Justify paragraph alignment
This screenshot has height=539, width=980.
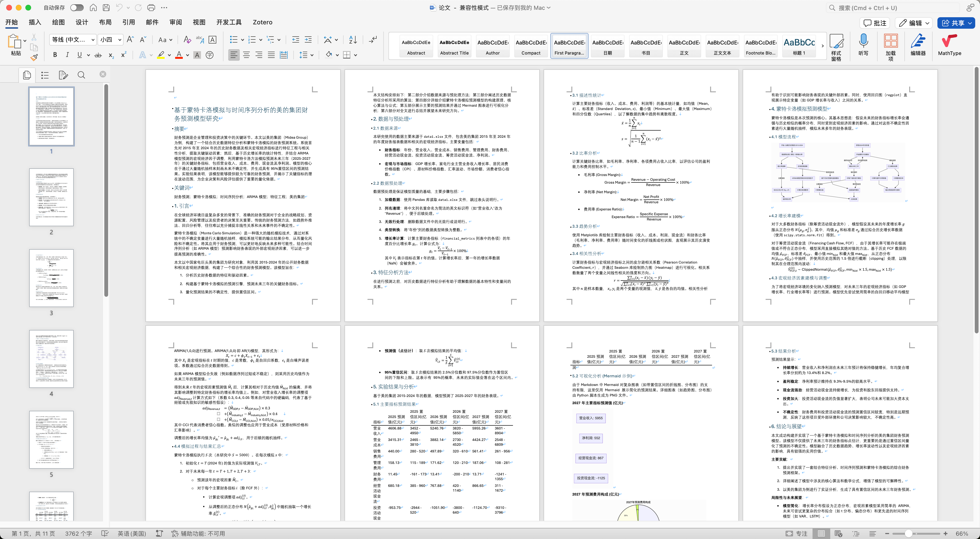click(271, 55)
